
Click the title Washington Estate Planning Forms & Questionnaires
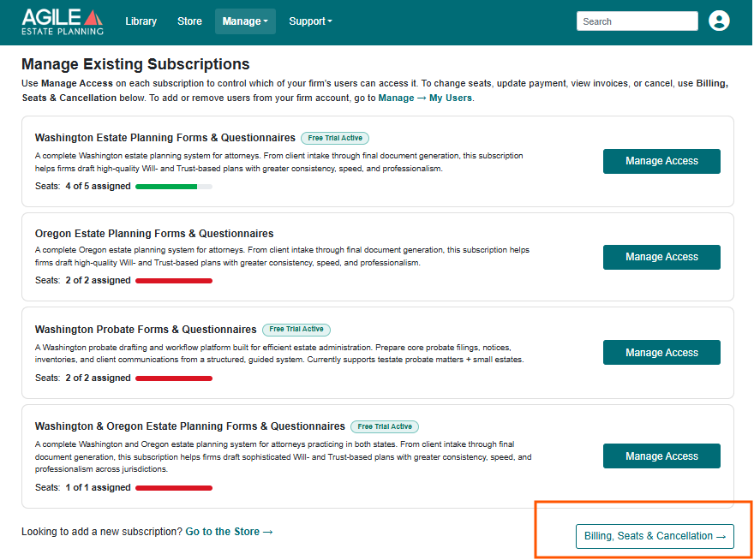click(x=165, y=138)
